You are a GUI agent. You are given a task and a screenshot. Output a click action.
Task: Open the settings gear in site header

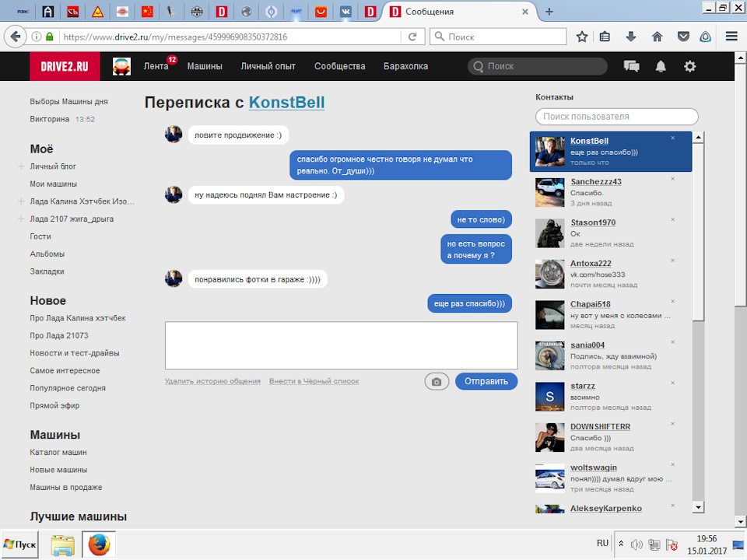pos(689,66)
